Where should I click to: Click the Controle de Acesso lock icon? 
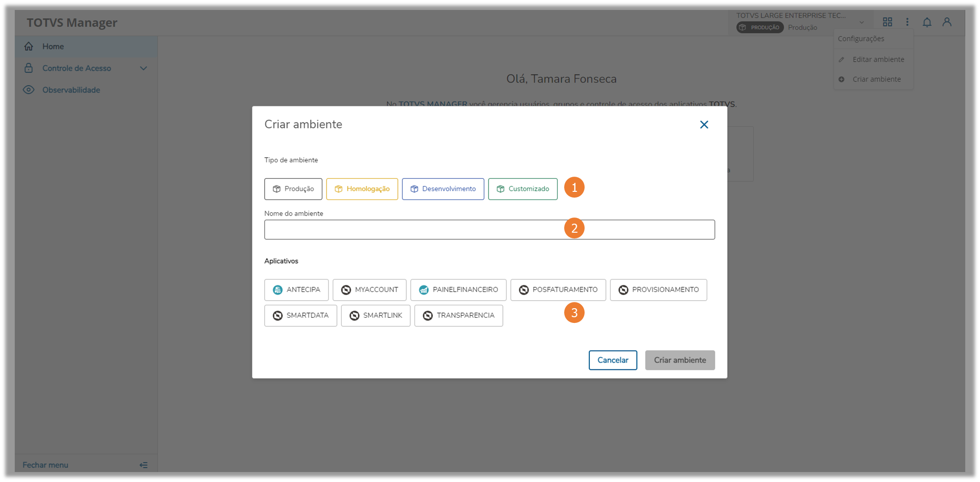29,68
